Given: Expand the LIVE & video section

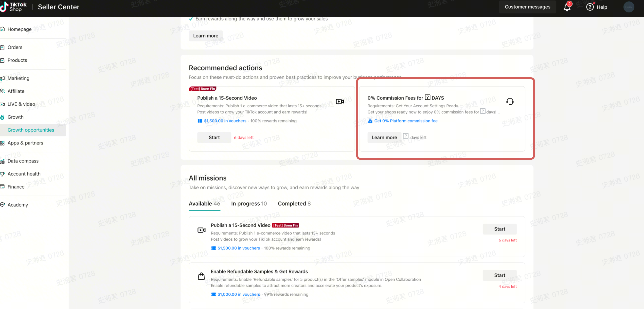Looking at the screenshot, I should [21, 104].
